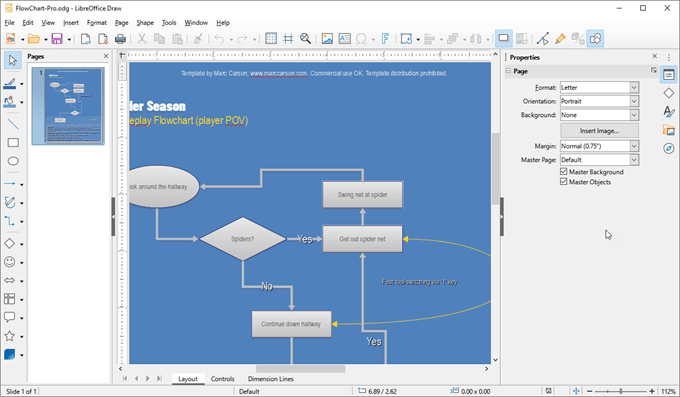
Task: Click the Insert Image... button
Action: [599, 131]
